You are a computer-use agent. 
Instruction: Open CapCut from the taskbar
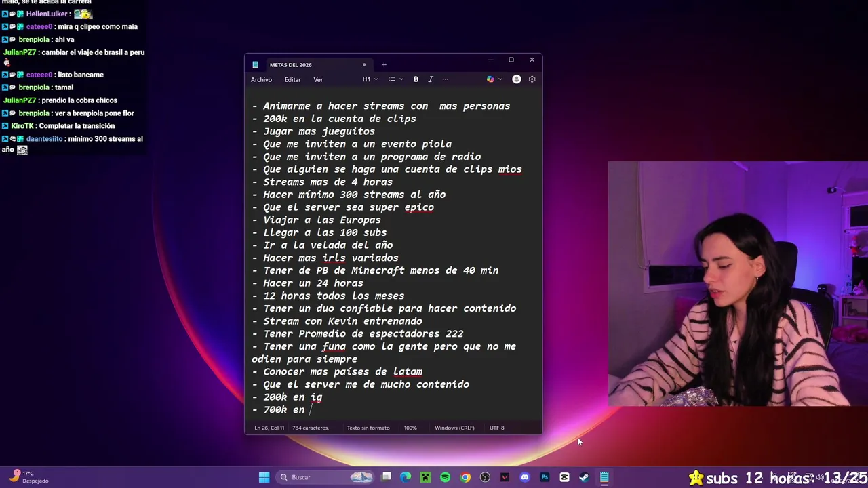[564, 477]
